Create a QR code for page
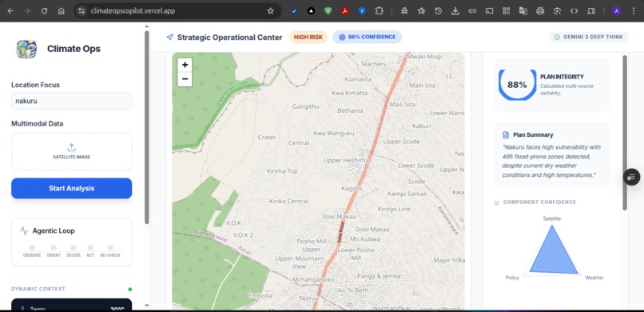 506,11
